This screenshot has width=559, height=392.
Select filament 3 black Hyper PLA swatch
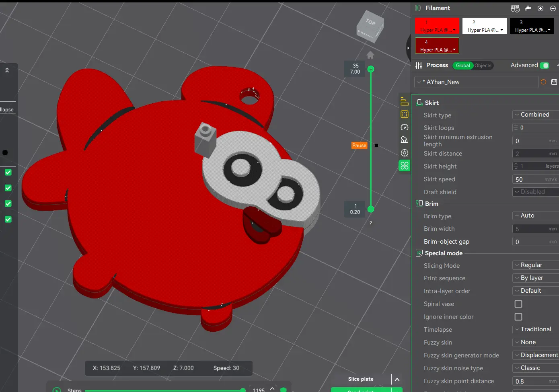(x=532, y=26)
